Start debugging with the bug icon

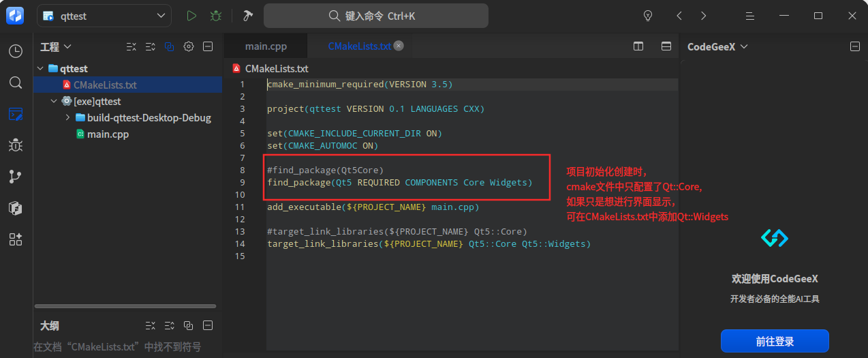click(x=216, y=16)
